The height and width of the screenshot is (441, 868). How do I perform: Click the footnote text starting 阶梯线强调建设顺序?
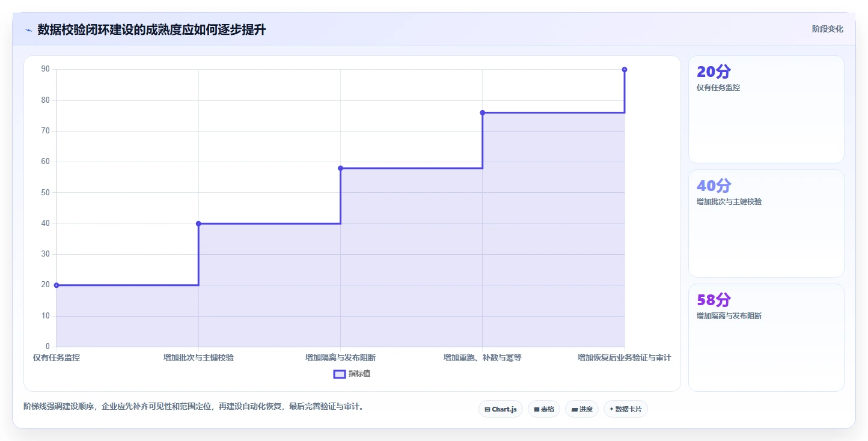coord(194,407)
